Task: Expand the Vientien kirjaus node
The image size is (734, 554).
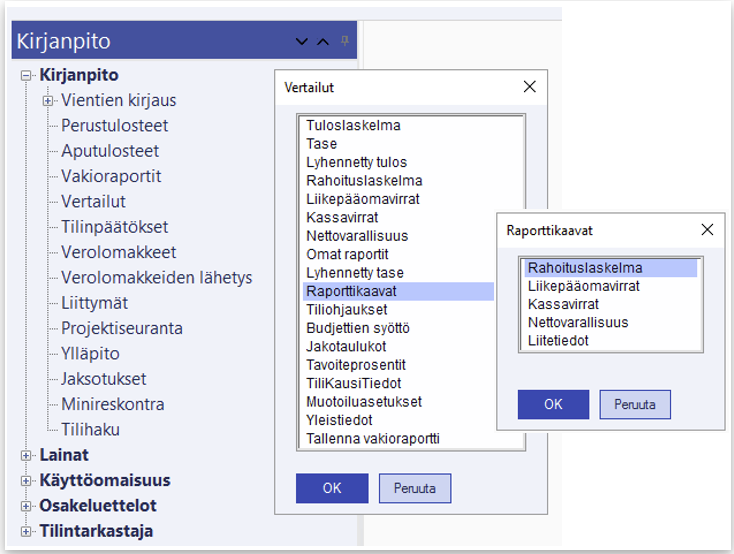Action: tap(48, 101)
